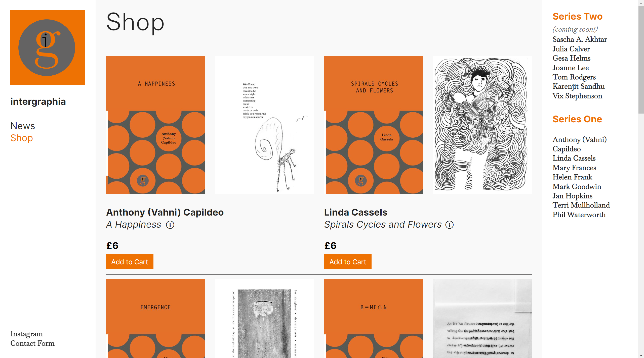
Task: Add Spirals Cycles and Flowers to cart
Action: pyautogui.click(x=348, y=262)
